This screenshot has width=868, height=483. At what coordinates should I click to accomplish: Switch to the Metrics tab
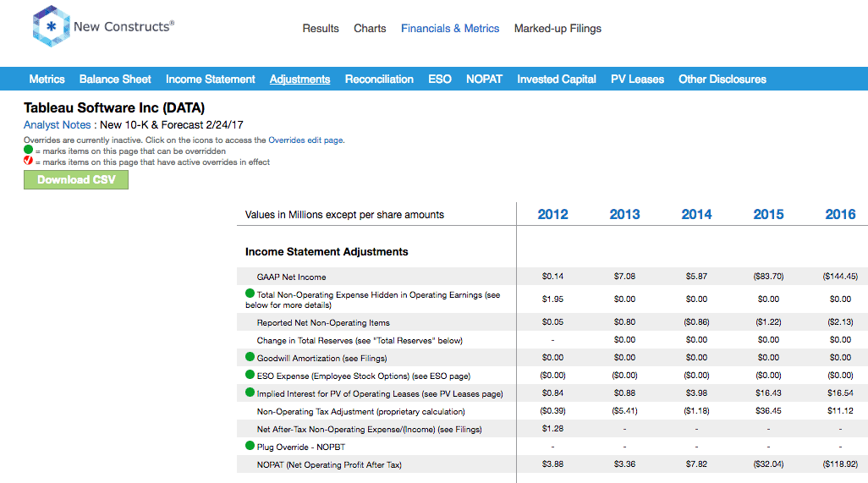click(47, 80)
